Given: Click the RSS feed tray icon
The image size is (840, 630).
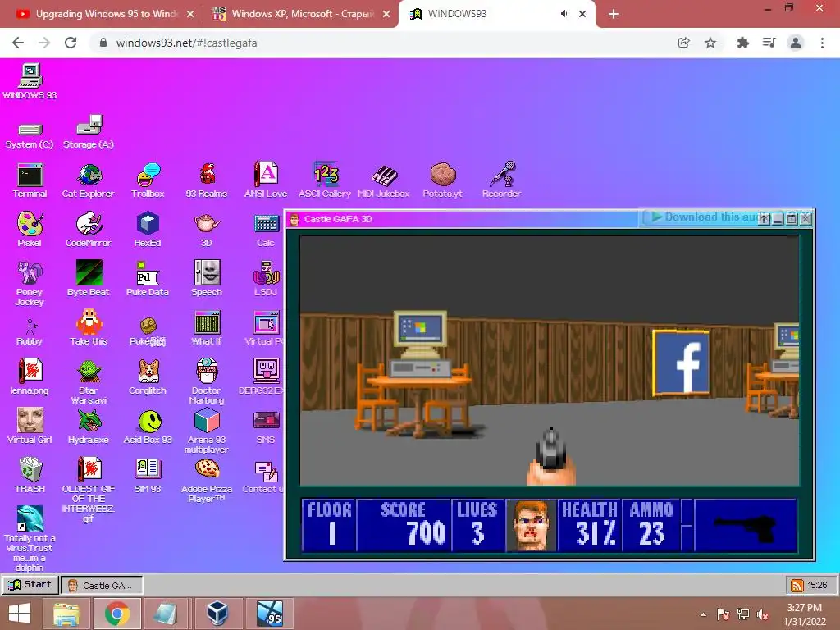Looking at the screenshot, I should pos(797,585).
